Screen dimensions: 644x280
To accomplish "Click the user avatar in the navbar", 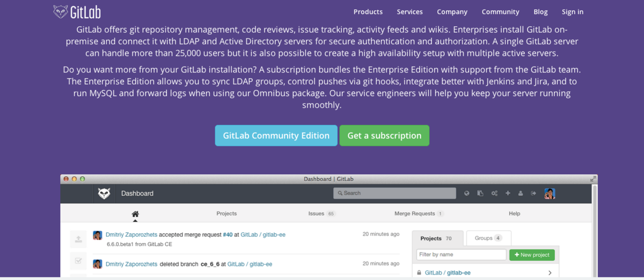I will [x=550, y=193].
